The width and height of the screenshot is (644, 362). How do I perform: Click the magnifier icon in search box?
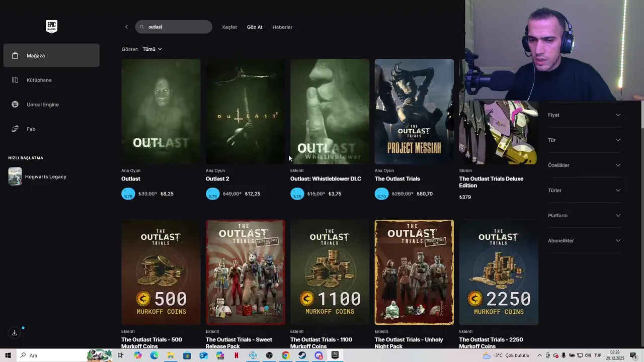coord(142,27)
